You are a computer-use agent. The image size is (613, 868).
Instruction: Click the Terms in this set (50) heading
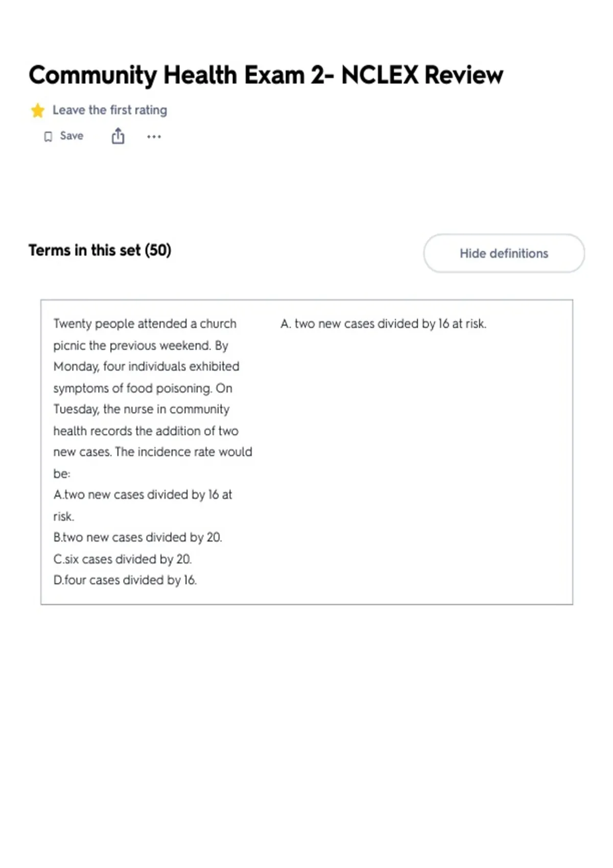[x=100, y=250]
